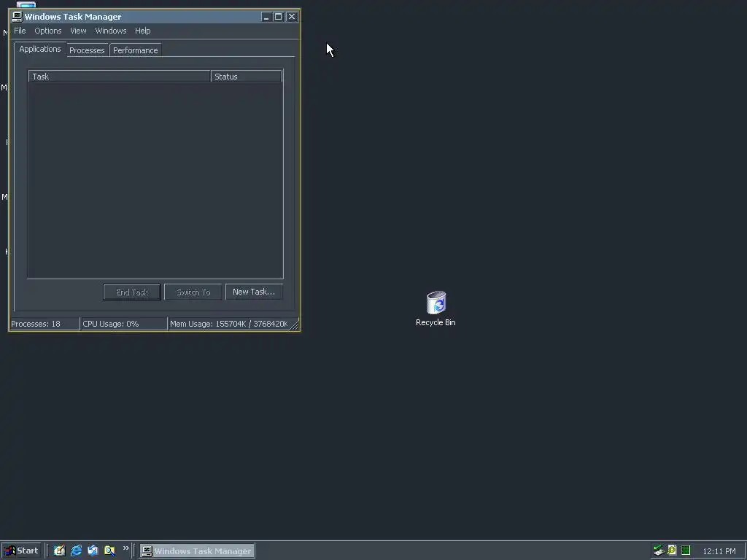The width and height of the screenshot is (747, 560).
Task: Switch to the Processes tab
Action: [x=87, y=50]
